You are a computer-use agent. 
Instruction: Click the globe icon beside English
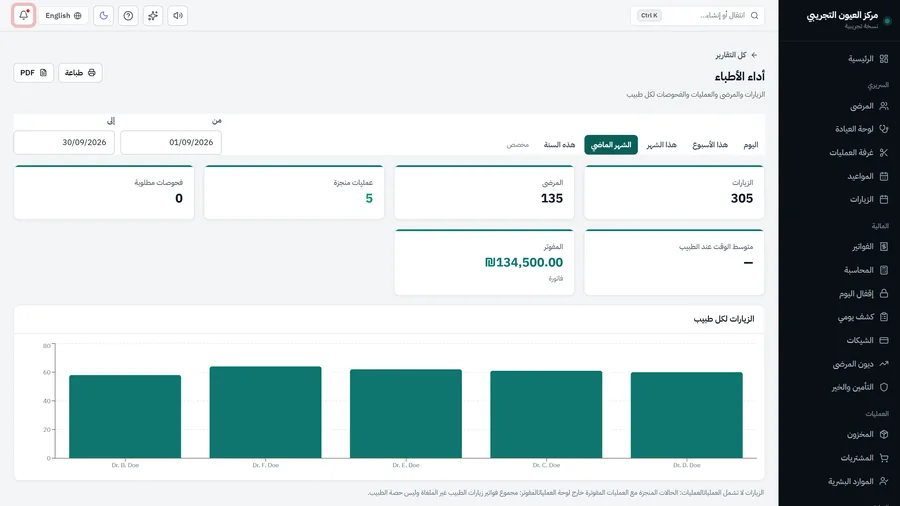tap(77, 15)
